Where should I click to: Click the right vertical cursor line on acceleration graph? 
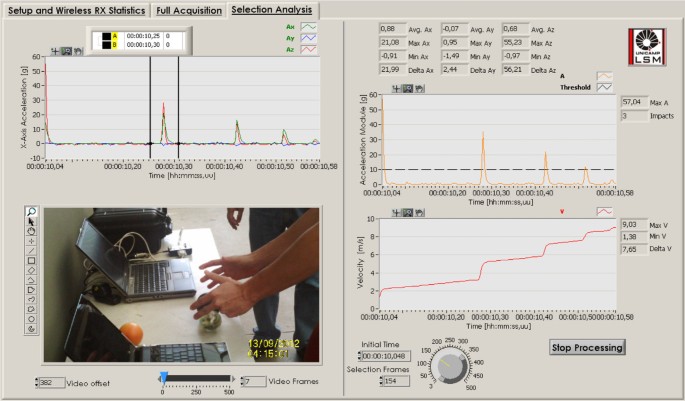click(178, 107)
